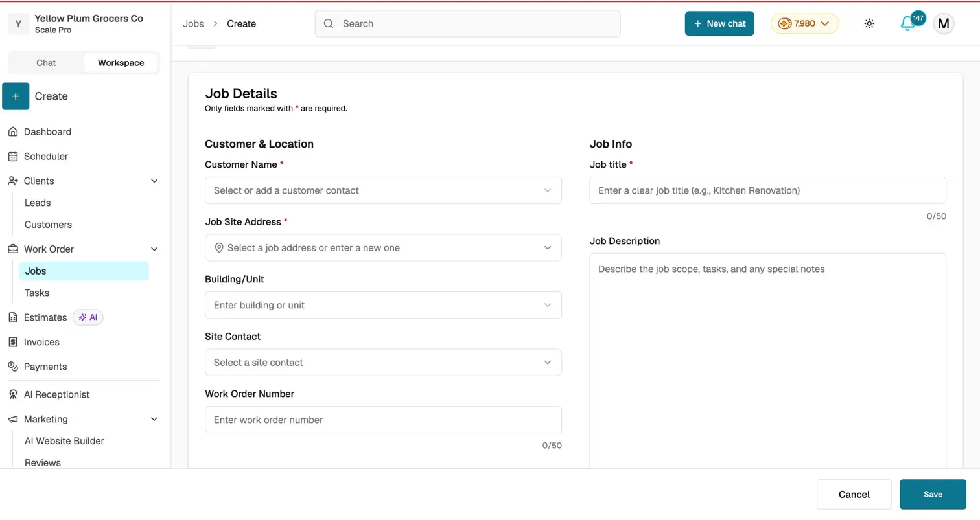Open AI Website Builder
Image resolution: width=980 pixels, height=520 pixels.
pos(64,442)
